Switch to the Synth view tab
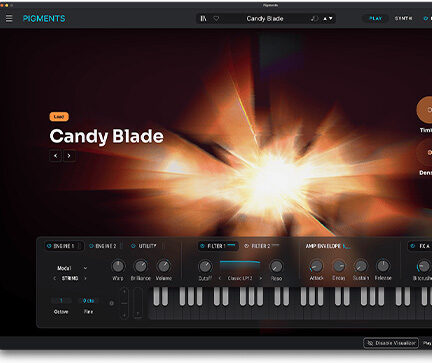 pos(403,18)
